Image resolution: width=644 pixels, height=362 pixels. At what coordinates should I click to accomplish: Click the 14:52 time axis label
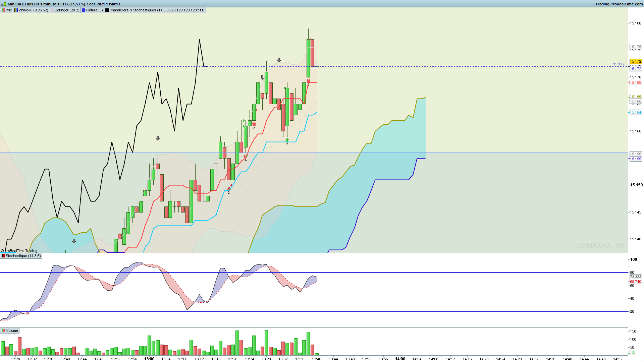618,359
